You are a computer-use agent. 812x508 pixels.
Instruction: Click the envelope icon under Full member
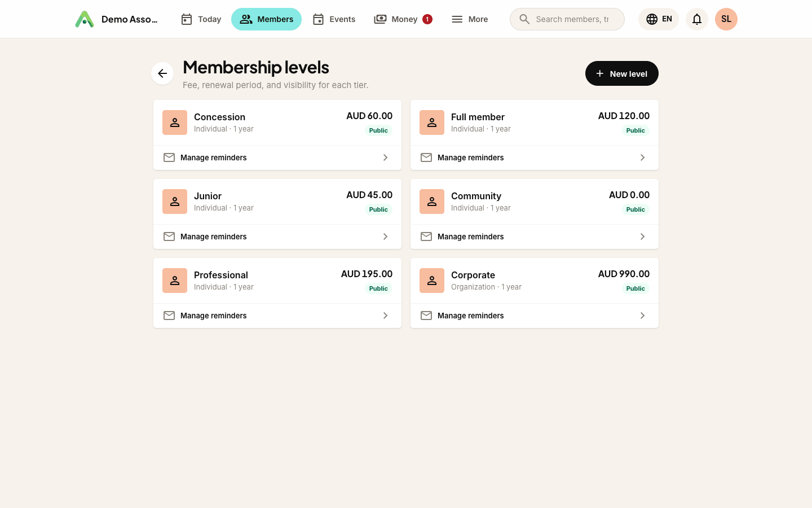point(426,157)
